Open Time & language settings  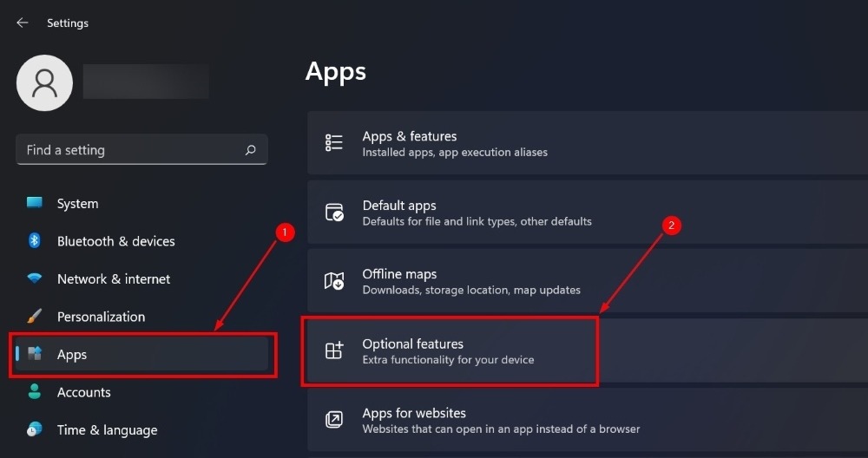coord(107,429)
